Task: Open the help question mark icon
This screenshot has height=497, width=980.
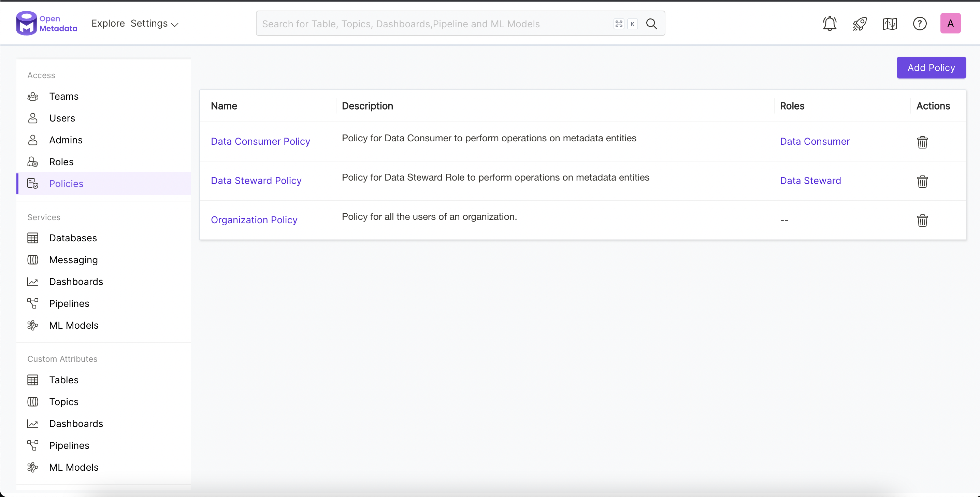Action: [920, 24]
